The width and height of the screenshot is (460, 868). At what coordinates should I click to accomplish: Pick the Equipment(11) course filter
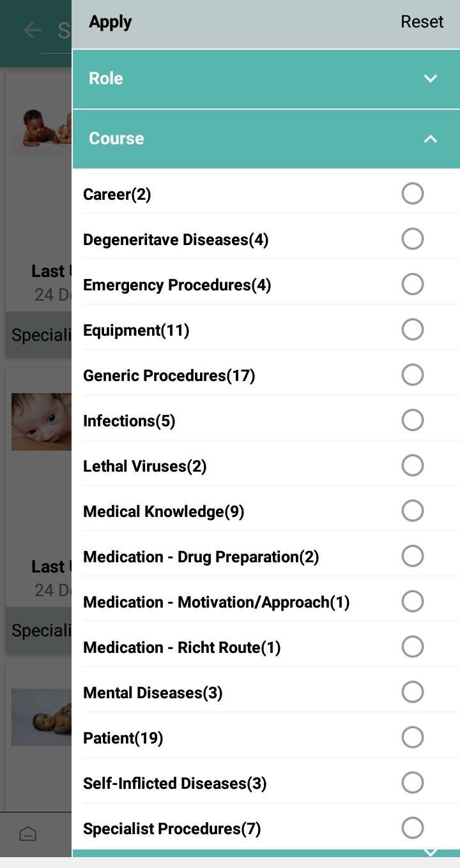(x=413, y=329)
